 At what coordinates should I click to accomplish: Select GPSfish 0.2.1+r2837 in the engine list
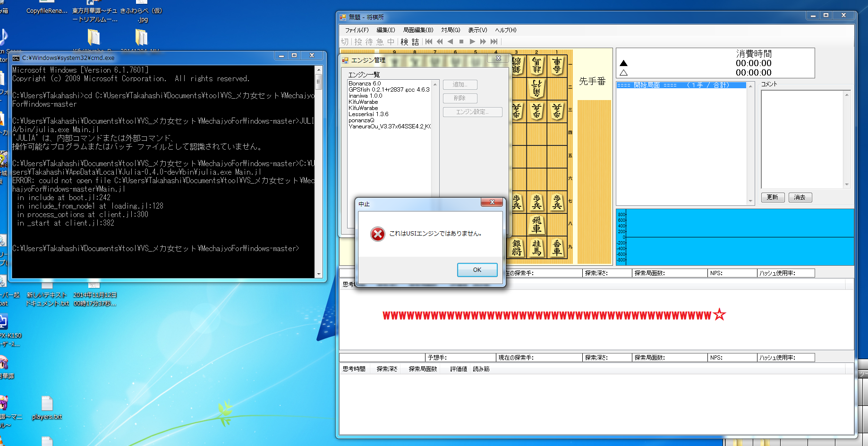click(389, 90)
